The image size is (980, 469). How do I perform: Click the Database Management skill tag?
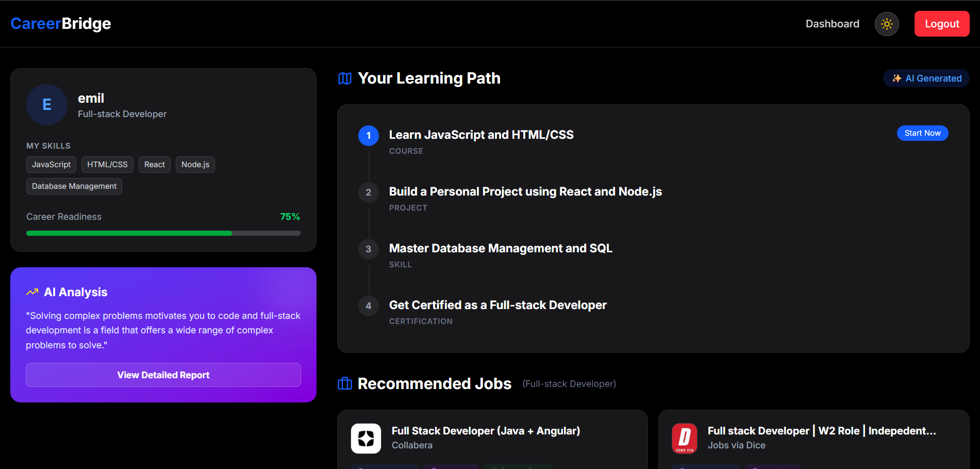[74, 186]
